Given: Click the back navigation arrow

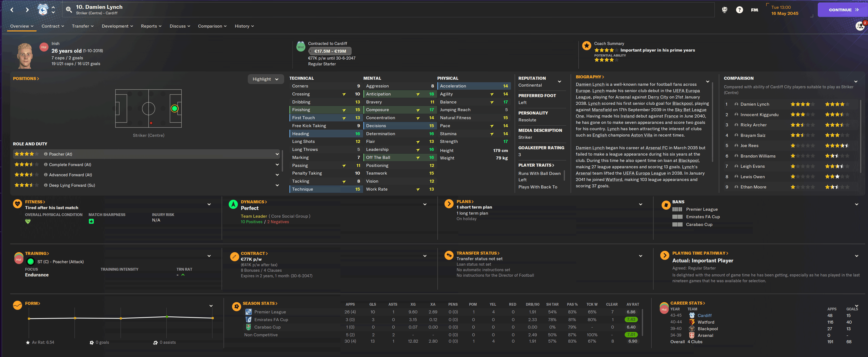Looking at the screenshot, I should [12, 10].
